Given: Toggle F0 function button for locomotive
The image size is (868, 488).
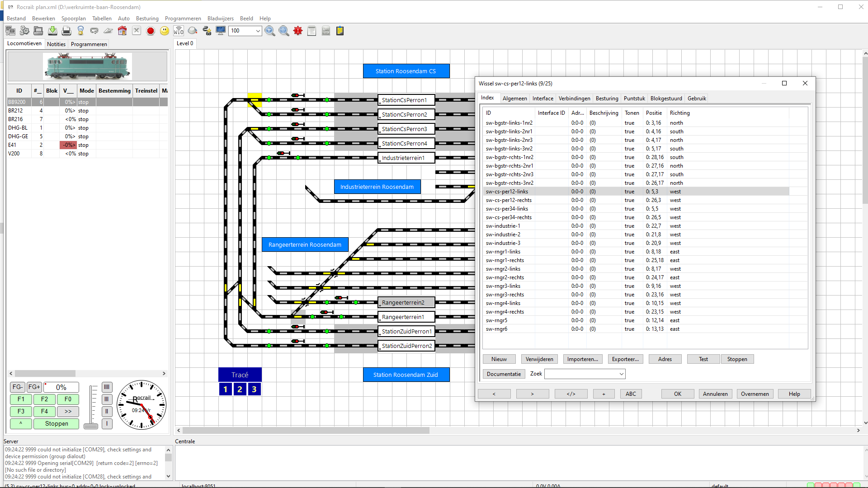Looking at the screenshot, I should (68, 399).
